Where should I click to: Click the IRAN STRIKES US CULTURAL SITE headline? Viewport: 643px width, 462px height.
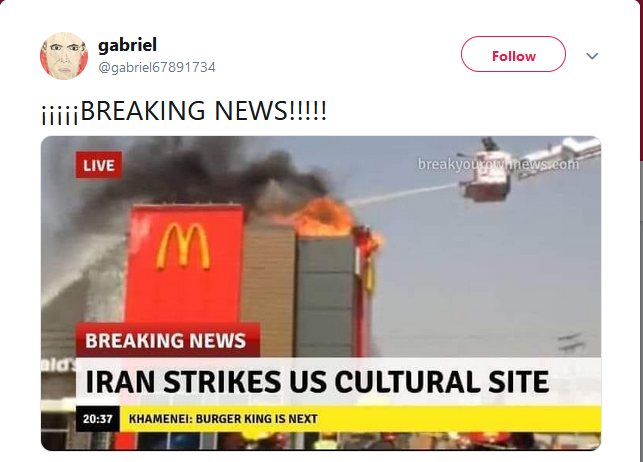click(x=317, y=381)
